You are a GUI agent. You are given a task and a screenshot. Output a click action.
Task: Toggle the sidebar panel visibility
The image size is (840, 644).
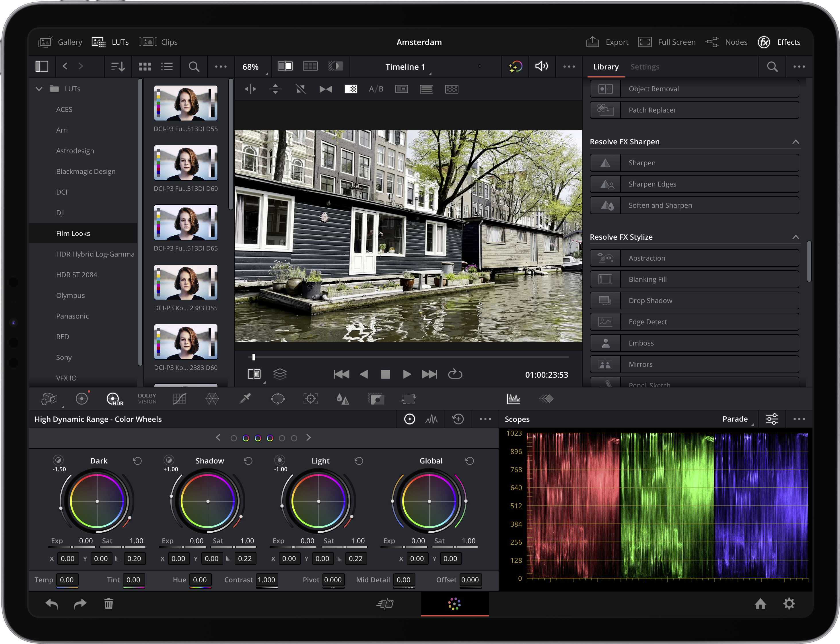(42, 67)
